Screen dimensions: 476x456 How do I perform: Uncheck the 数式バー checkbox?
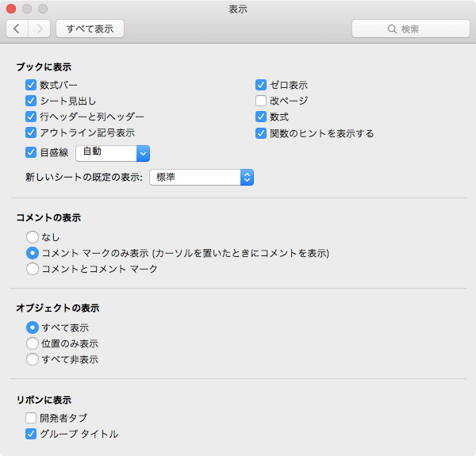31,85
